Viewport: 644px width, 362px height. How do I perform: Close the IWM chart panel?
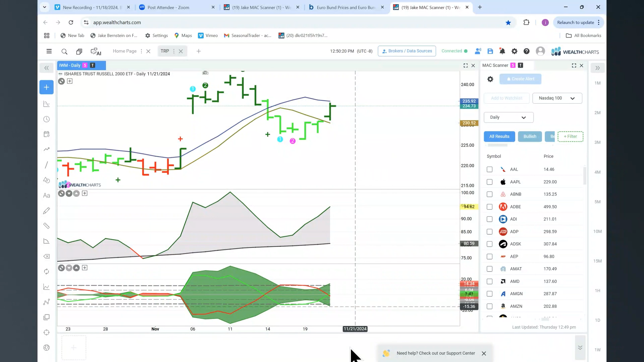pos(473,66)
